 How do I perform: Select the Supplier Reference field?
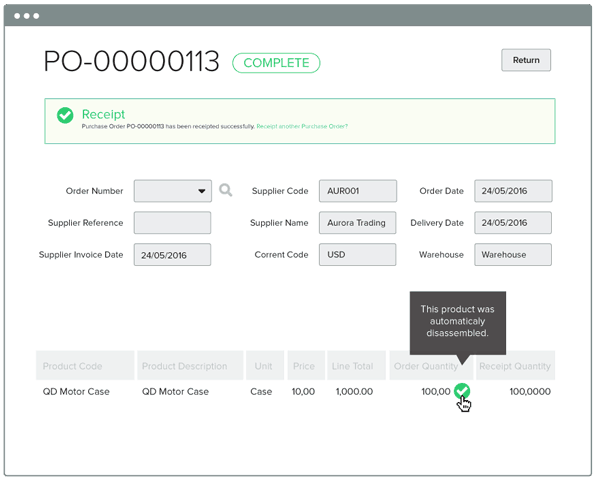click(172, 223)
